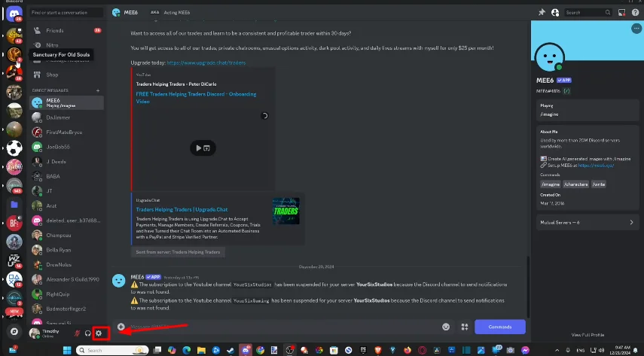Open Traders Helping Traders | Upgrade.Chat link
Screen dimensions: 644x356
pyautogui.click(x=182, y=209)
